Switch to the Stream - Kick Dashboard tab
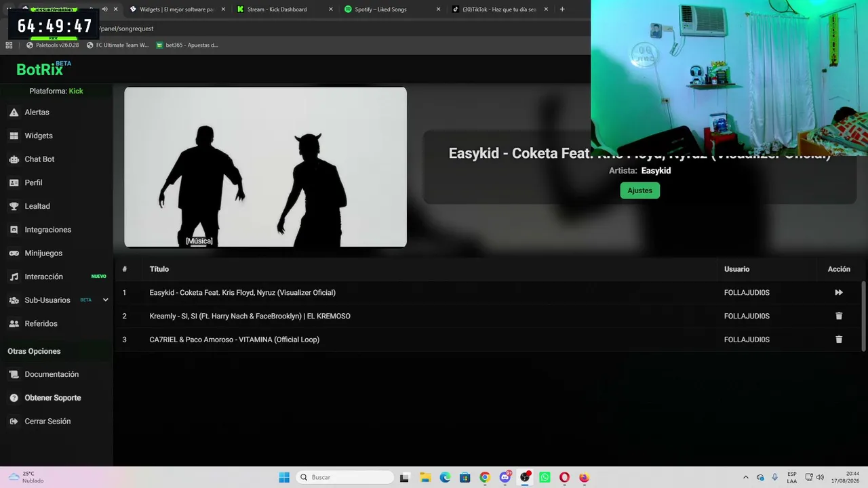 pyautogui.click(x=283, y=9)
